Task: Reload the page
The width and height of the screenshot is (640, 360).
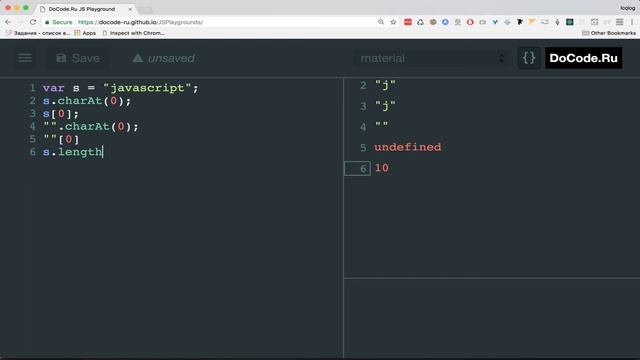Action: point(33,22)
